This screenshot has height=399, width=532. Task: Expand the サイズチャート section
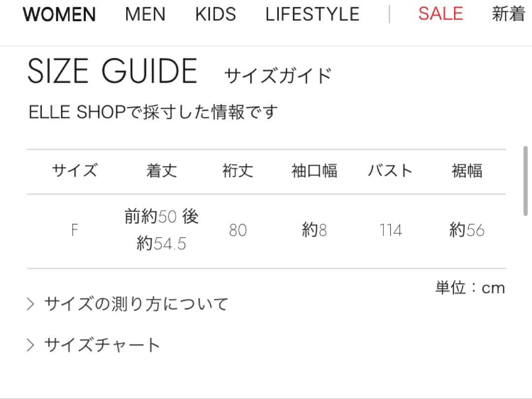click(102, 345)
